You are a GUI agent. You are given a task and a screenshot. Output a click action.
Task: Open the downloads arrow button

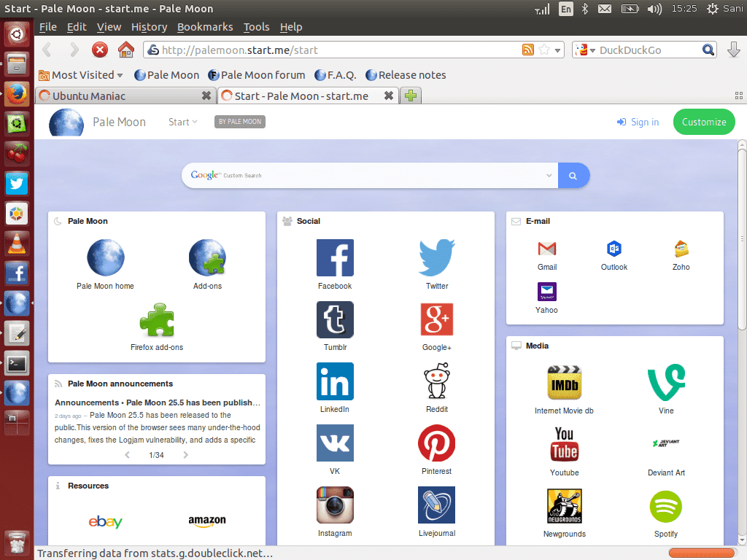(734, 50)
